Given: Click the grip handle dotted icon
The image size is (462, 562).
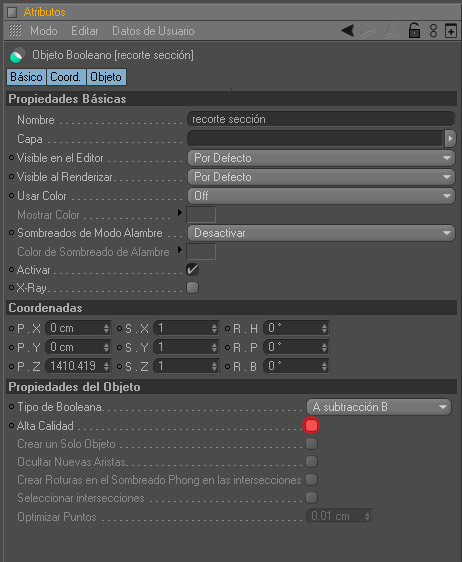Looking at the screenshot, I should coord(15,30).
